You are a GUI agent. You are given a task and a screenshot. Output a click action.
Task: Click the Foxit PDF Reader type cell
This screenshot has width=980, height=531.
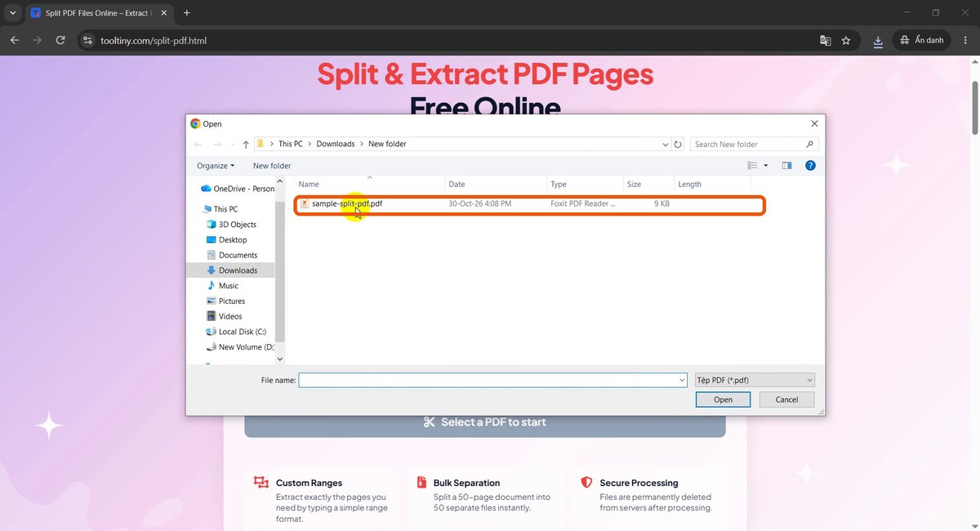tap(582, 203)
